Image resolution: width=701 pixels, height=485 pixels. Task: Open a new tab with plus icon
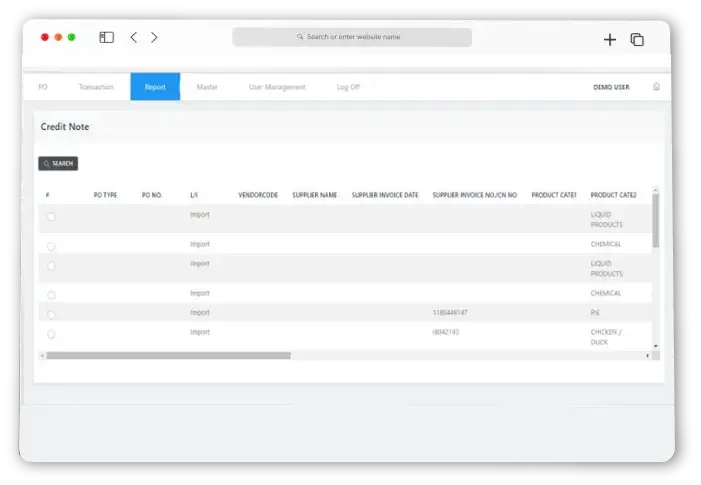[610, 40]
